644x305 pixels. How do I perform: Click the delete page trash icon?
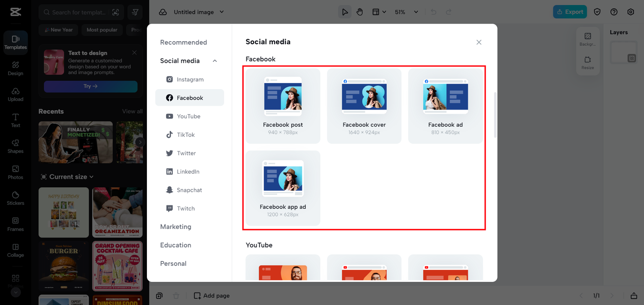(x=176, y=295)
